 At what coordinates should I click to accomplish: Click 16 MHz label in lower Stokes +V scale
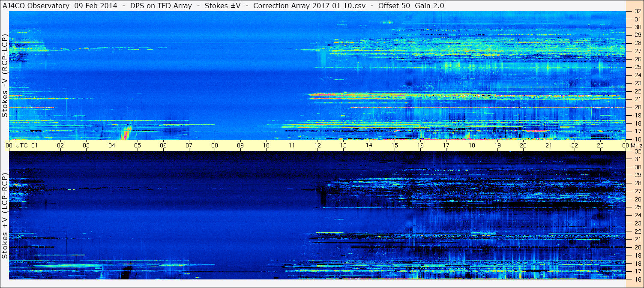pos(637,279)
